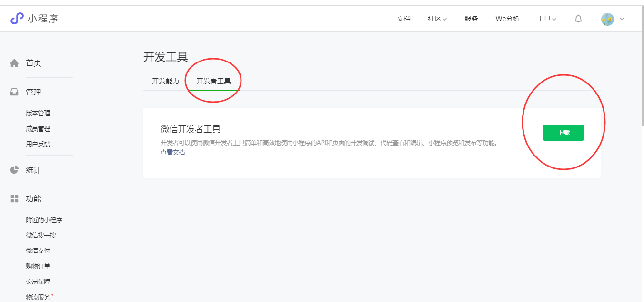Expand the 工具 dropdown menu
This screenshot has width=644, height=302.
(547, 19)
